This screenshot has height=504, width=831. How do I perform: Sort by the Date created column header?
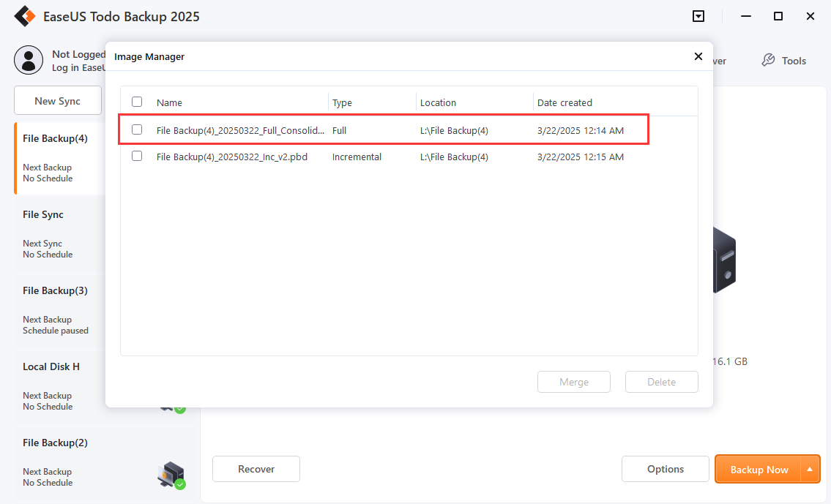coord(564,102)
